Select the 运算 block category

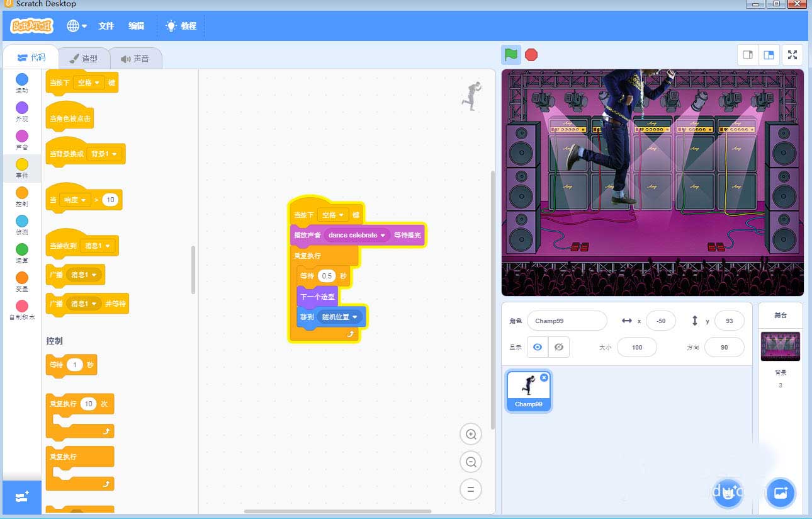pyautogui.click(x=22, y=253)
